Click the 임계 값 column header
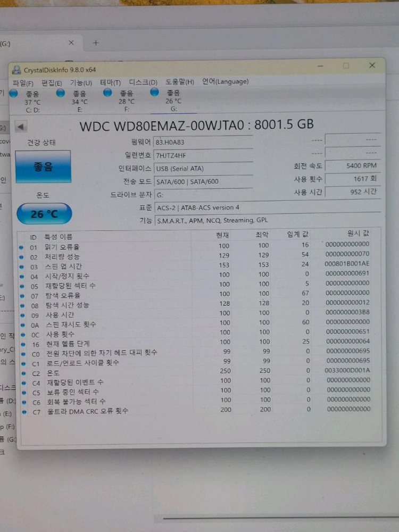 [297, 234]
